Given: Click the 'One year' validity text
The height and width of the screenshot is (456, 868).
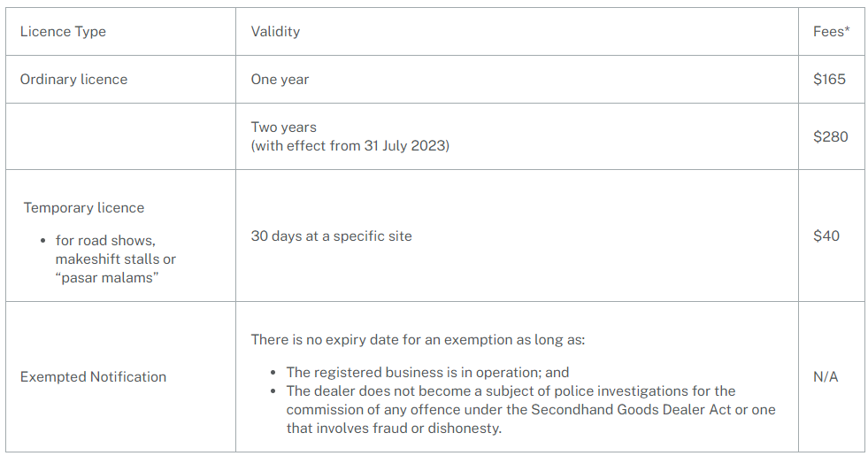Looking at the screenshot, I should coord(280,80).
